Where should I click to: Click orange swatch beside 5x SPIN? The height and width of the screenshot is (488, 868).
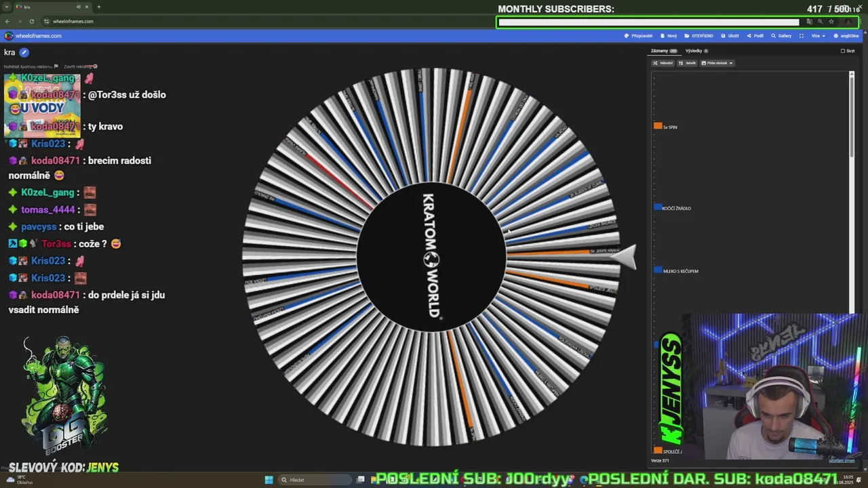pyautogui.click(x=658, y=126)
